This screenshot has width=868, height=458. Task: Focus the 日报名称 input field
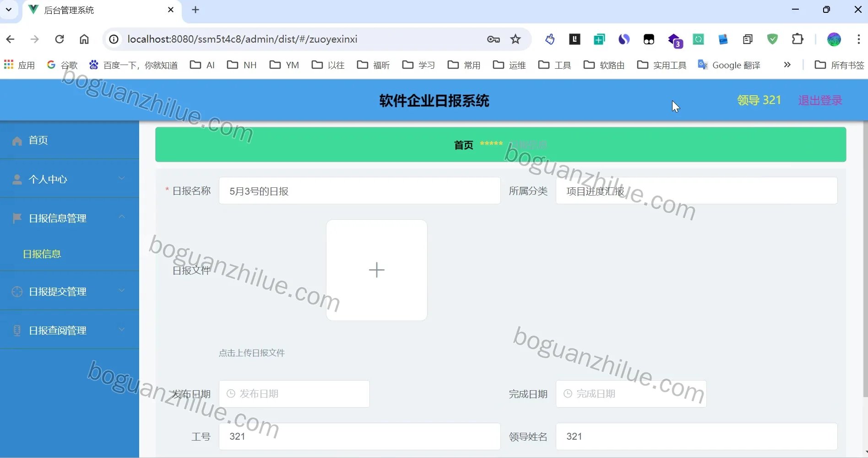[359, 191]
